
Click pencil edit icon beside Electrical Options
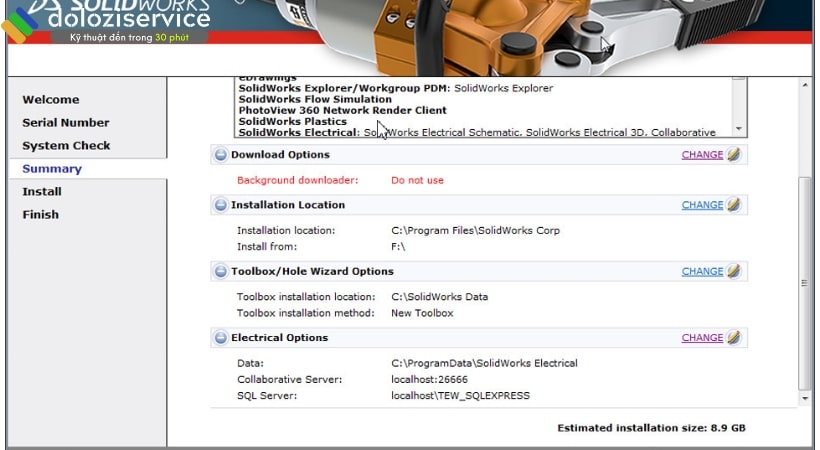click(734, 338)
